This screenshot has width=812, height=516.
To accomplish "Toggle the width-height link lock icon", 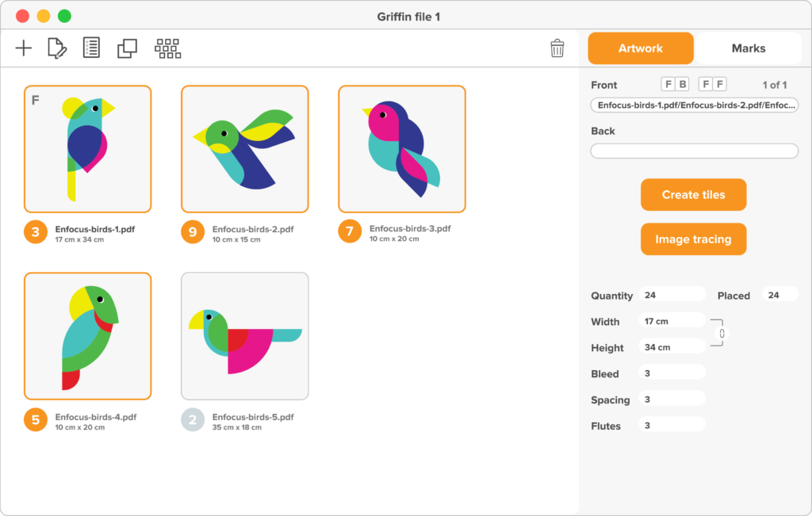I will 722,334.
